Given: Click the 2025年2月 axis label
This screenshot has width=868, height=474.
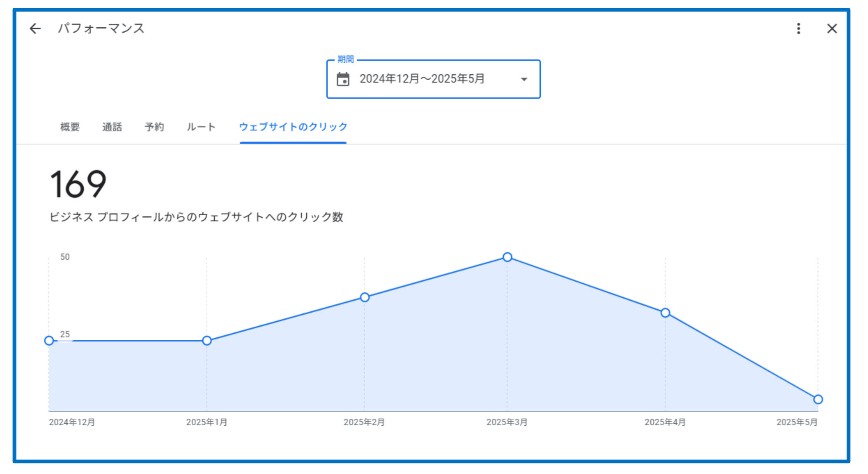Looking at the screenshot, I should coord(364,422).
